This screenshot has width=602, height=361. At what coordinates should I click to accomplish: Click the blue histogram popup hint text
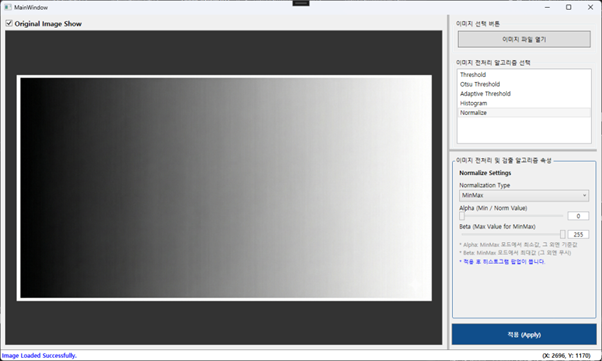click(502, 262)
